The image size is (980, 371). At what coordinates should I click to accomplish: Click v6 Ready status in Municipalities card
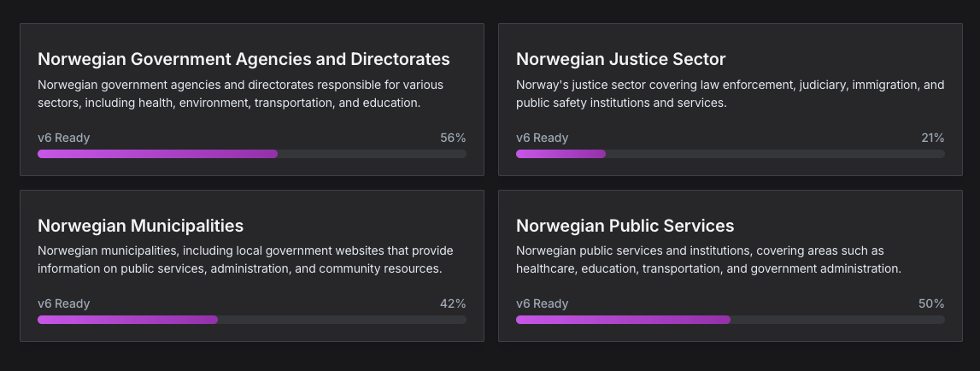64,303
